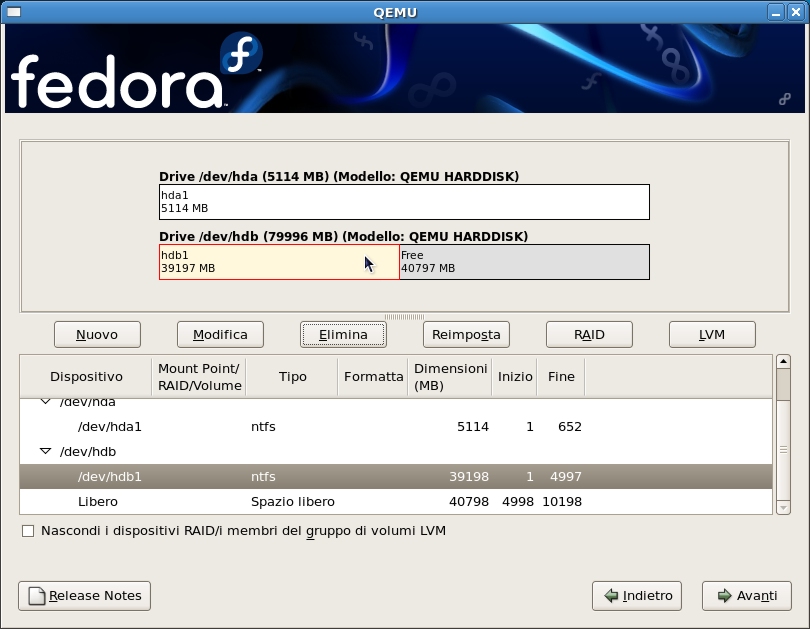Open the LVM configuration button
This screenshot has width=810, height=629.
(x=712, y=335)
